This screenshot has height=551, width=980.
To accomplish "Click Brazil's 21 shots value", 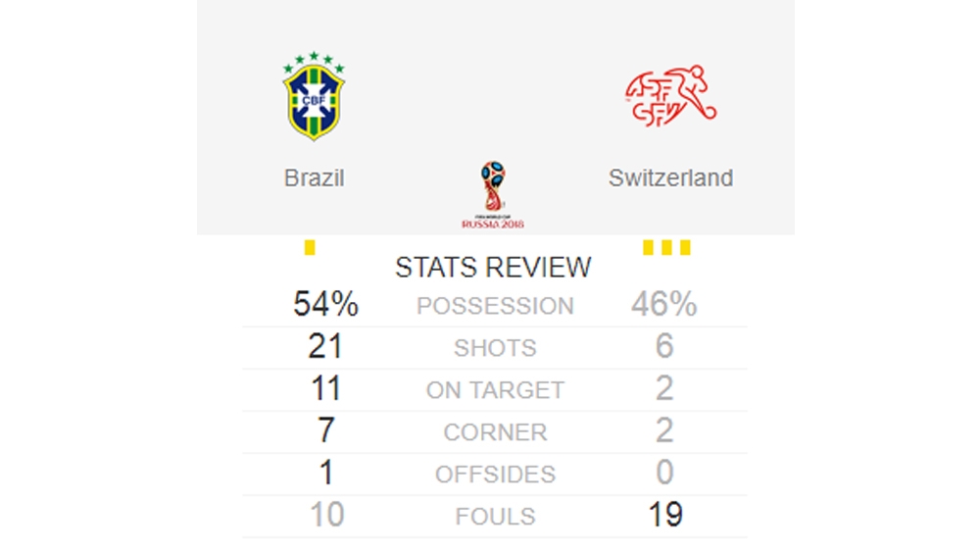I will pyautogui.click(x=325, y=347).
